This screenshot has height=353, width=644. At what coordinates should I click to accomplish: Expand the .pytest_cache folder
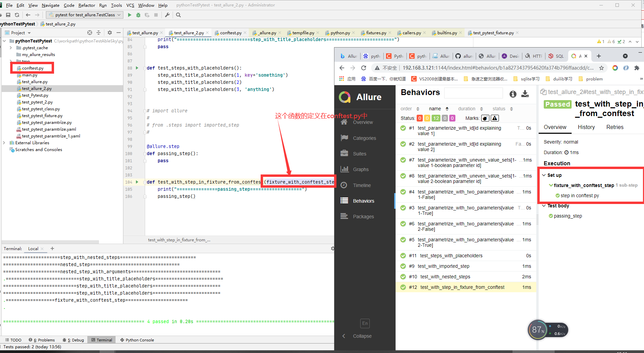11,48
